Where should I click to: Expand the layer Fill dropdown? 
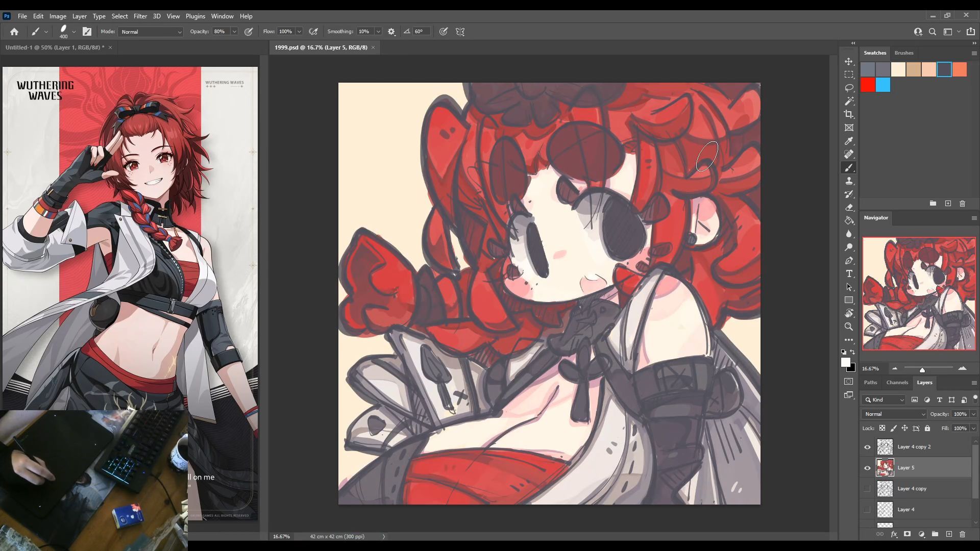(973, 429)
